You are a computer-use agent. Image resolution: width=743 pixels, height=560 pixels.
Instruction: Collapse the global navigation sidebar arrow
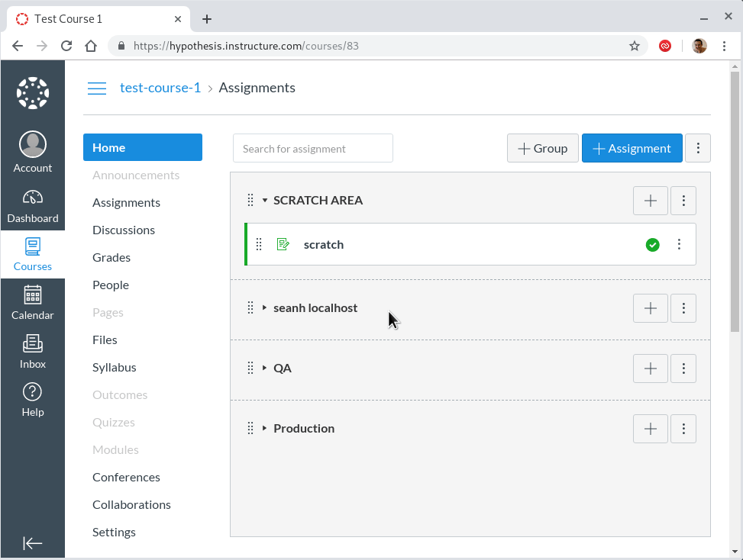pyautogui.click(x=32, y=542)
